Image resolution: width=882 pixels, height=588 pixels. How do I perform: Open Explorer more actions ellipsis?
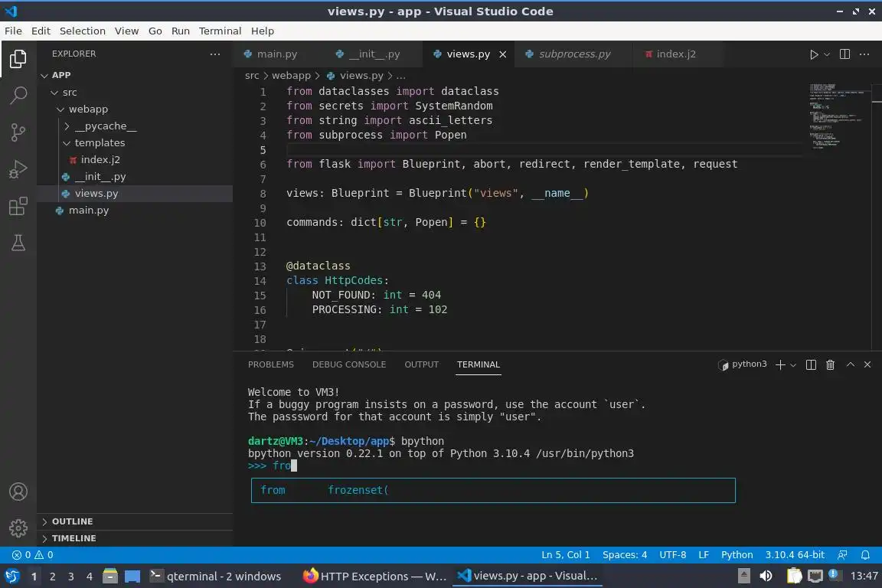[x=215, y=54]
